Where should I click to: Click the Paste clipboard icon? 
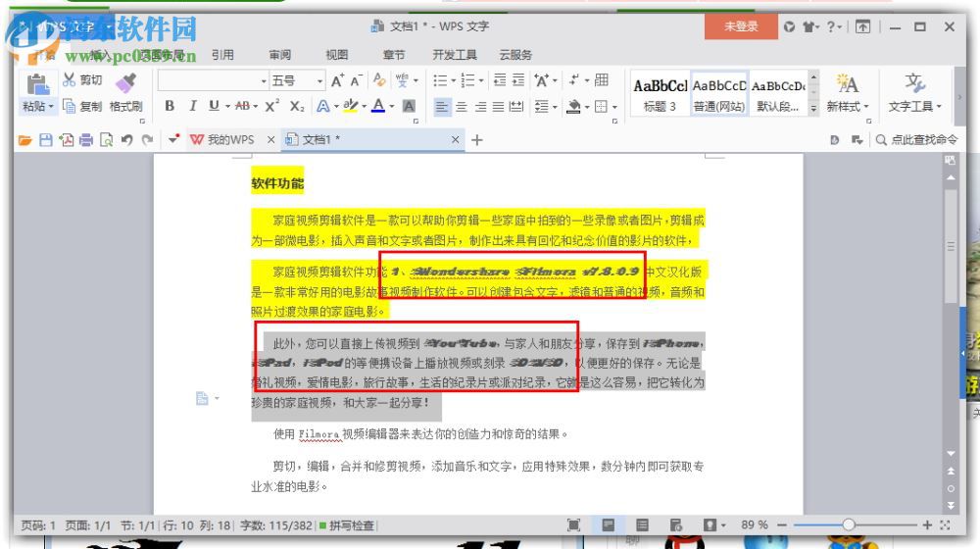tap(37, 83)
